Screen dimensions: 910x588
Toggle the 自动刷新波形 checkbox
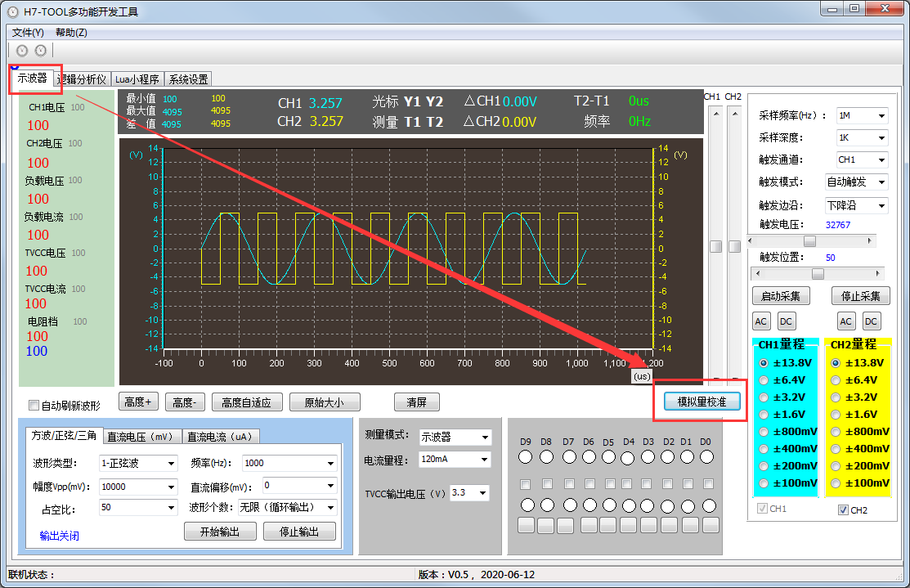[34, 405]
